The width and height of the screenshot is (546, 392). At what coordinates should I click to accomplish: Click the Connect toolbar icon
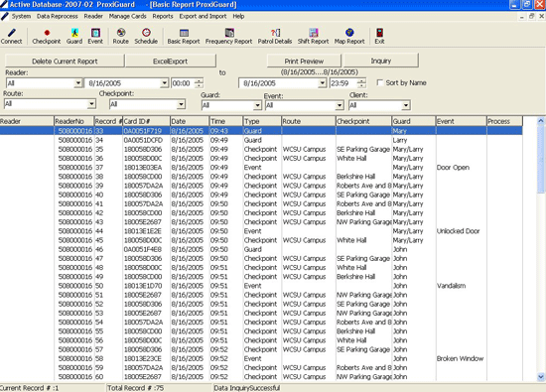(x=11, y=36)
